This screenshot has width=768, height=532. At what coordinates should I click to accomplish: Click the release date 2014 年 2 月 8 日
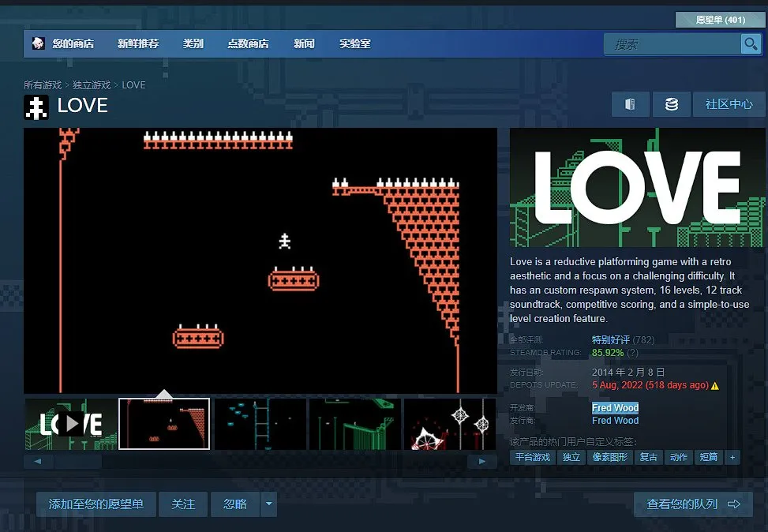tap(628, 373)
